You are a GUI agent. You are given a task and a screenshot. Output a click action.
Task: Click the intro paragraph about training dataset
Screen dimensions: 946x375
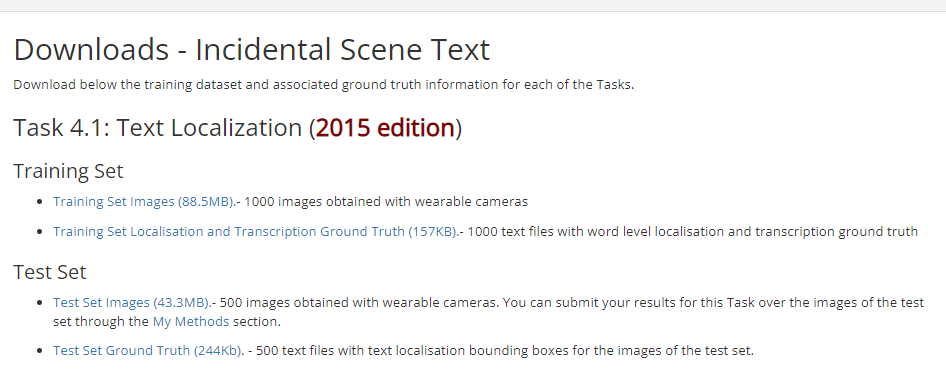tap(323, 84)
